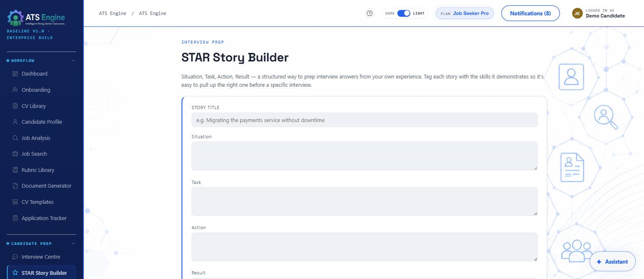Click second ATS Engine breadcrumb
Screen dimensions: 644x279
pyautogui.click(x=153, y=13)
